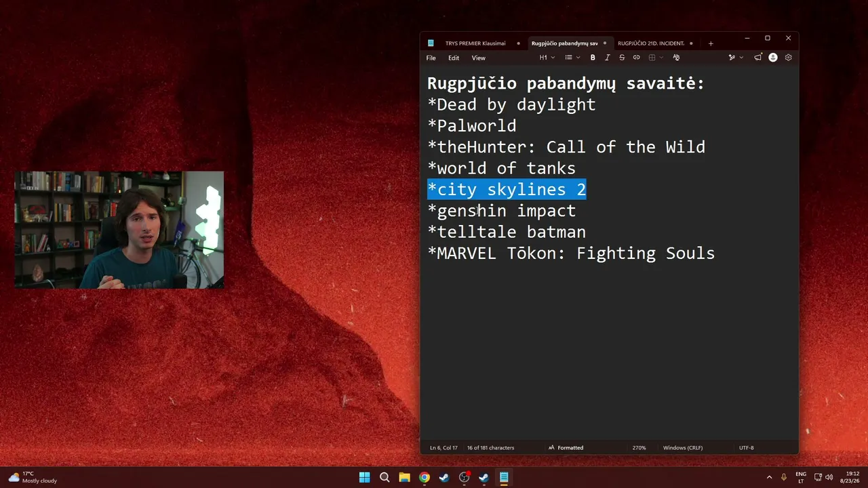Launch Google Chrome from taskbar

(x=424, y=477)
